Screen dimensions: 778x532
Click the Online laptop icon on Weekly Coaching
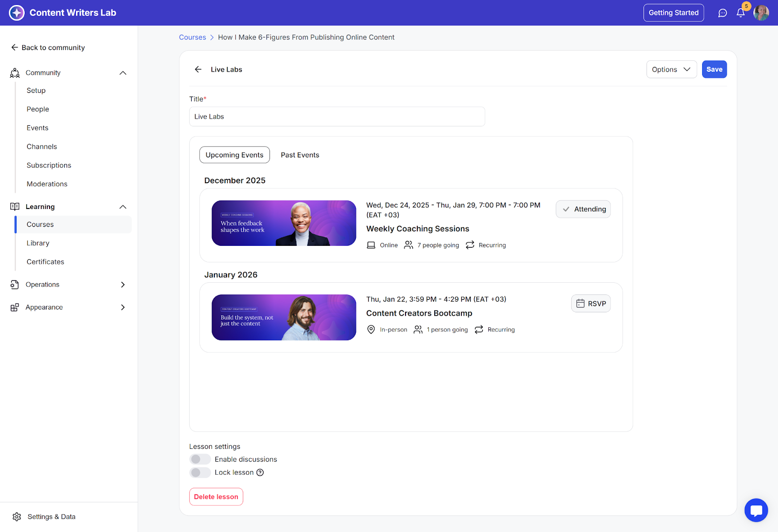371,245
